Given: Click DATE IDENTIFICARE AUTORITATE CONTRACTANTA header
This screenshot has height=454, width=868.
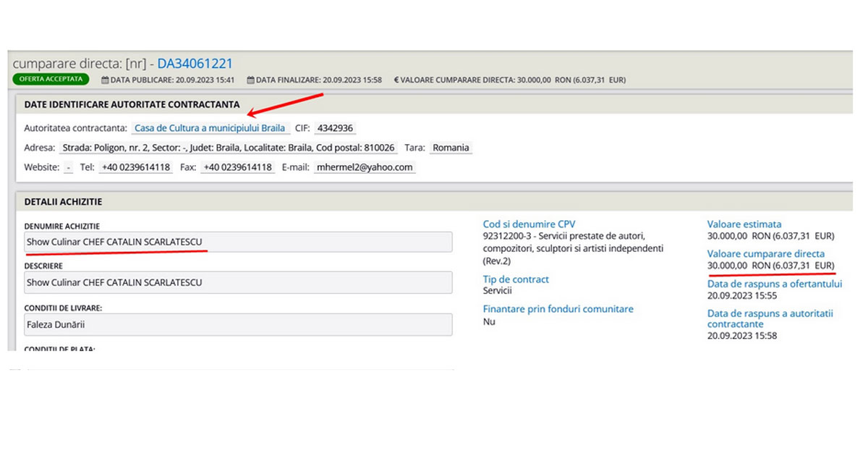Looking at the screenshot, I should [132, 105].
